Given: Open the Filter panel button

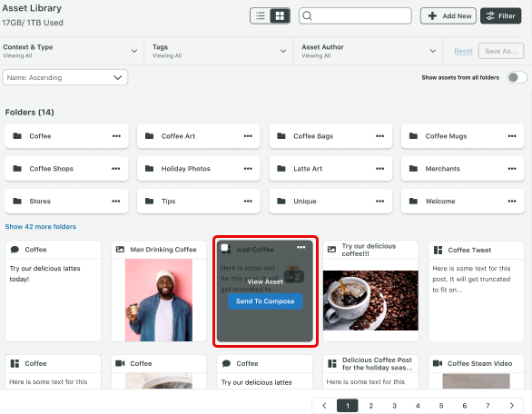Looking at the screenshot, I should point(501,16).
